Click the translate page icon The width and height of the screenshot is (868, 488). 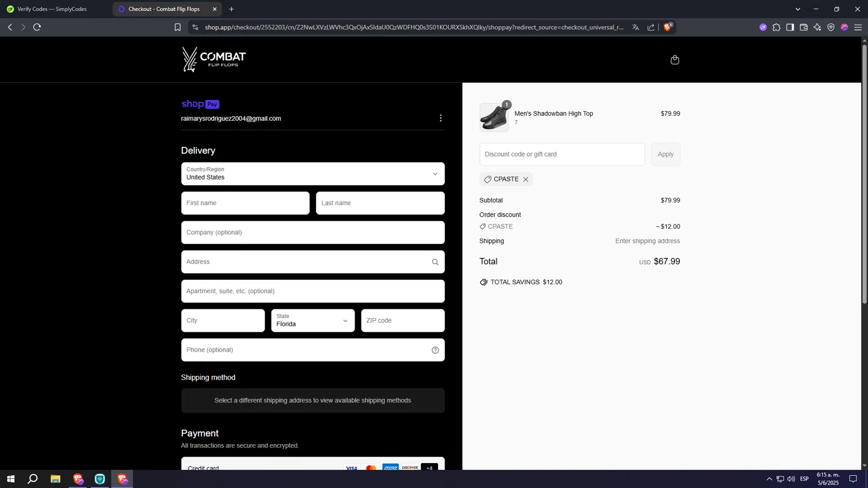click(635, 27)
